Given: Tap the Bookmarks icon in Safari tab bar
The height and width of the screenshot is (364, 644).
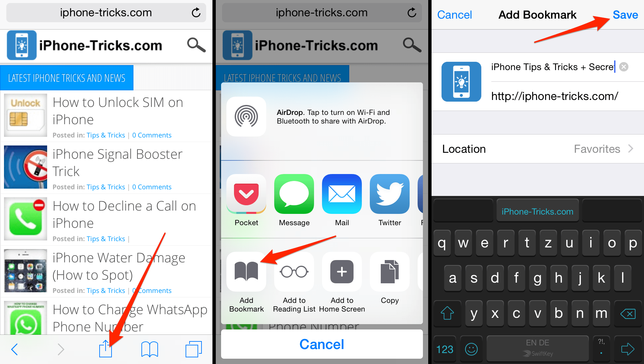Looking at the screenshot, I should point(150,349).
